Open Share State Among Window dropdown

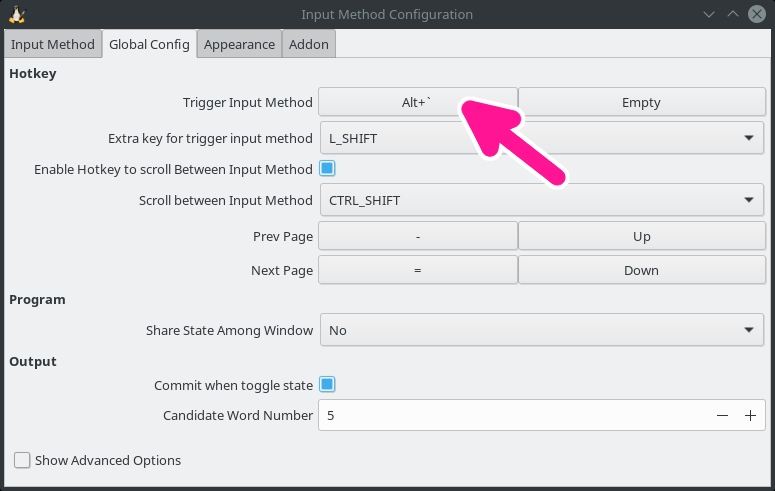541,330
